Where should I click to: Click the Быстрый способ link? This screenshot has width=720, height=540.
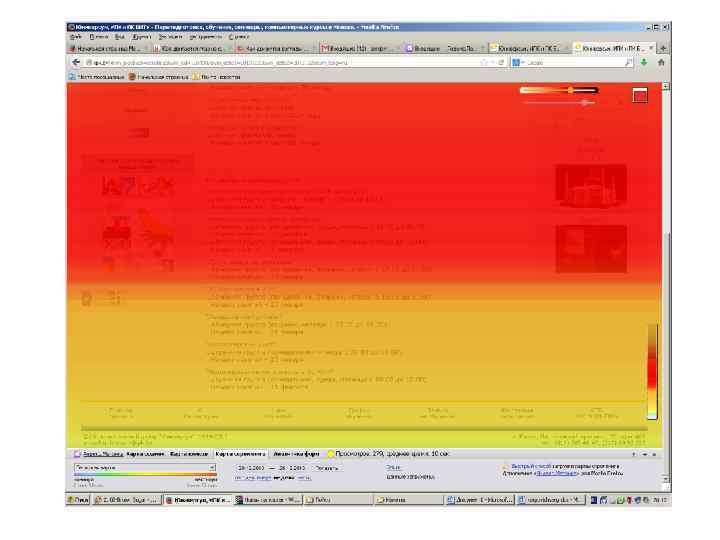click(x=531, y=466)
